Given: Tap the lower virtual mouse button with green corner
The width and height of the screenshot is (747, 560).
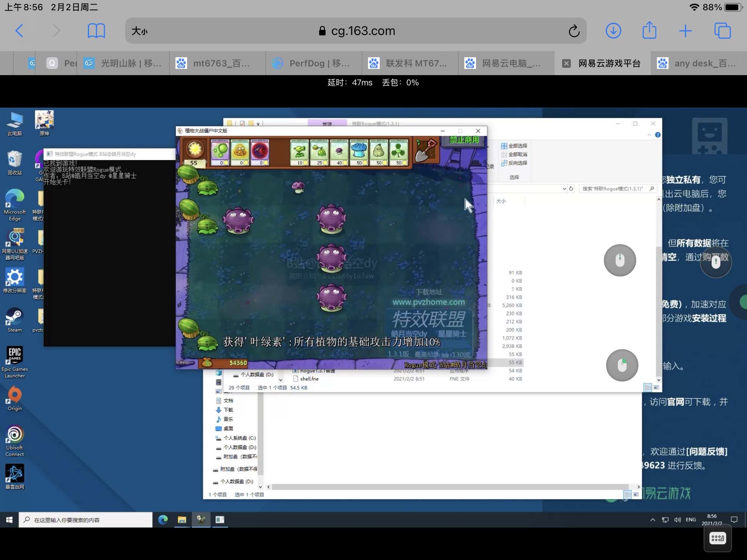Looking at the screenshot, I should [x=622, y=365].
